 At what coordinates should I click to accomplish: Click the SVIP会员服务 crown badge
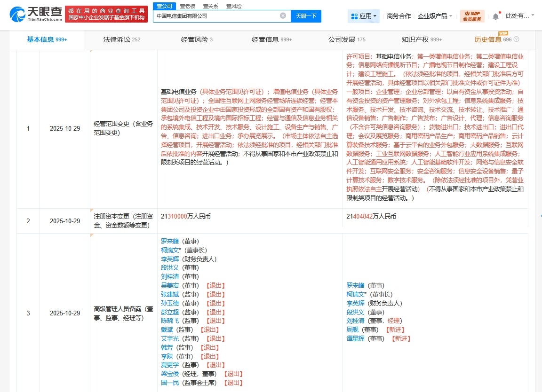click(471, 16)
